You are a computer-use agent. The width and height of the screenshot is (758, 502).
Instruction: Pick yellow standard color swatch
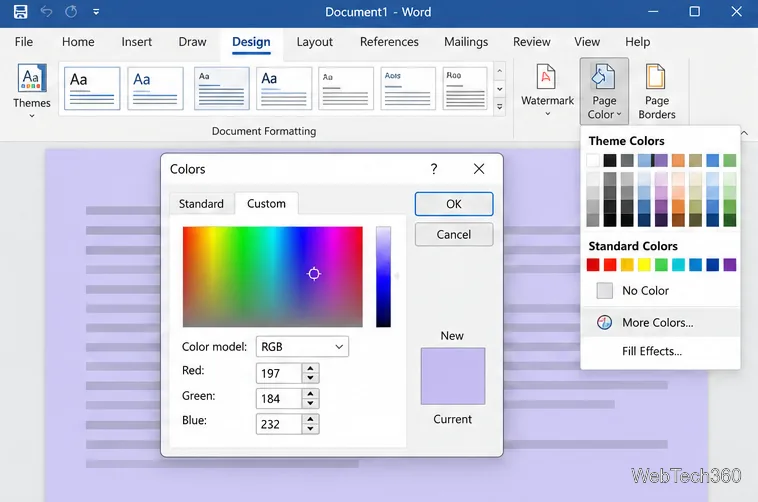pos(644,265)
